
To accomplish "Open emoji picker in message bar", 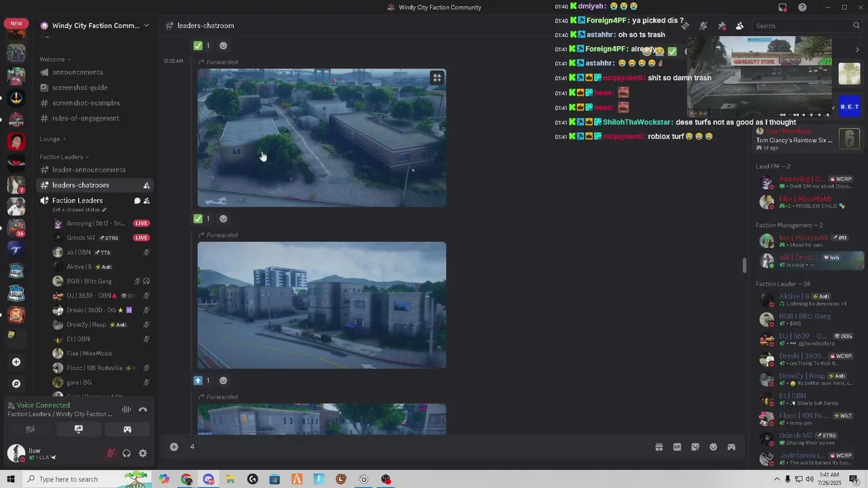I will (x=713, y=447).
